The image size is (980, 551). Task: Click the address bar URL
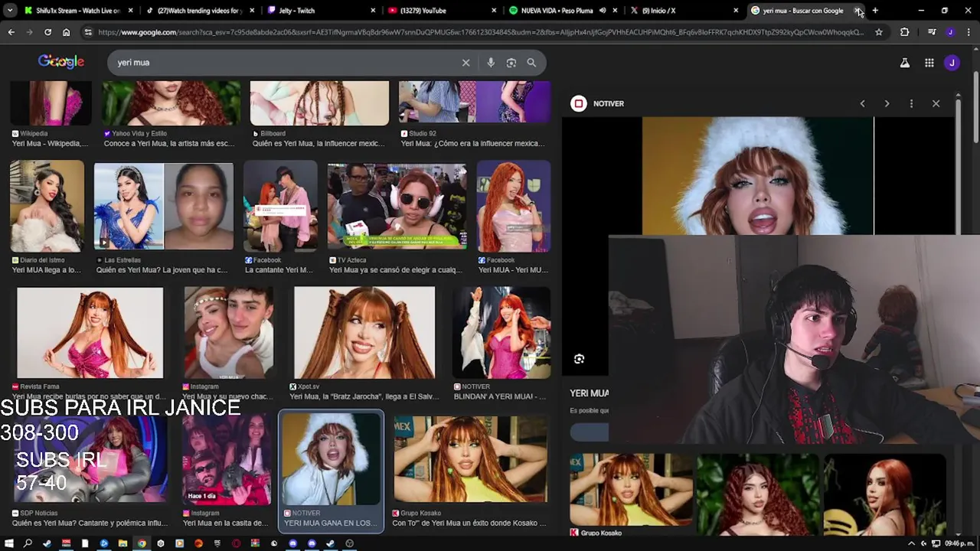coord(481,32)
